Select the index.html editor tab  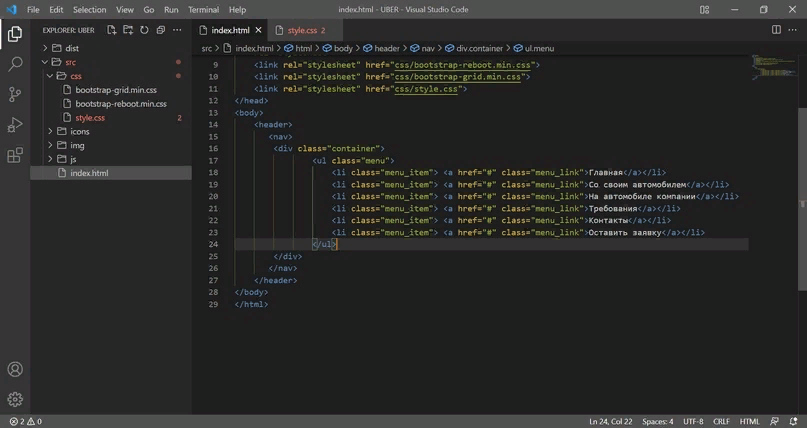pos(230,30)
